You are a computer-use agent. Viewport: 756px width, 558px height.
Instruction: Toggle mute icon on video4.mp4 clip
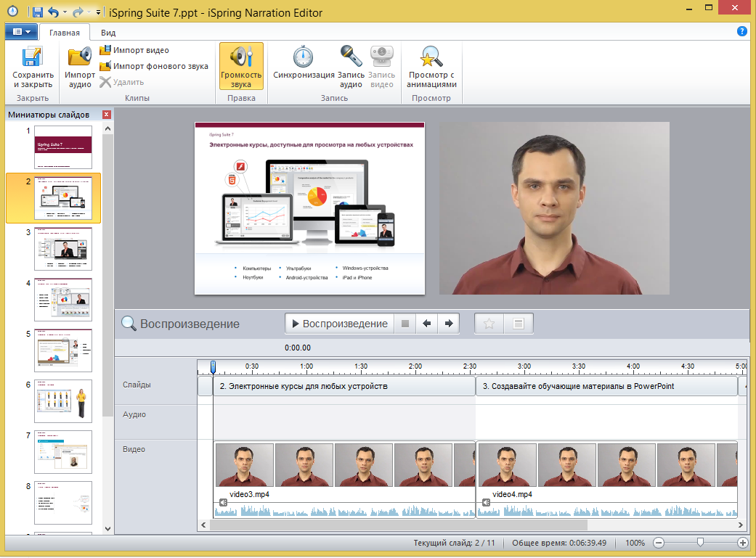[486, 503]
